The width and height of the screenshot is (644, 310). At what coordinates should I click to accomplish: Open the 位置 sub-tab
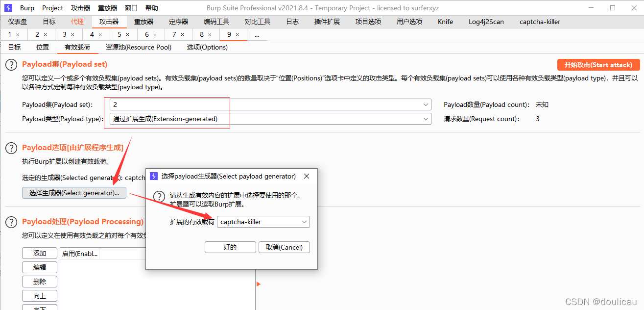[43, 47]
